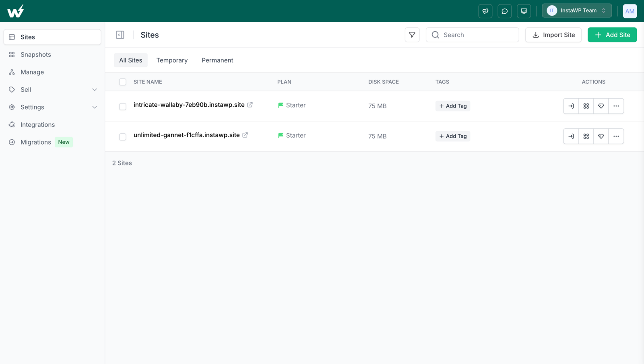
Task: Select Sites in the sidebar
Action: [52, 37]
